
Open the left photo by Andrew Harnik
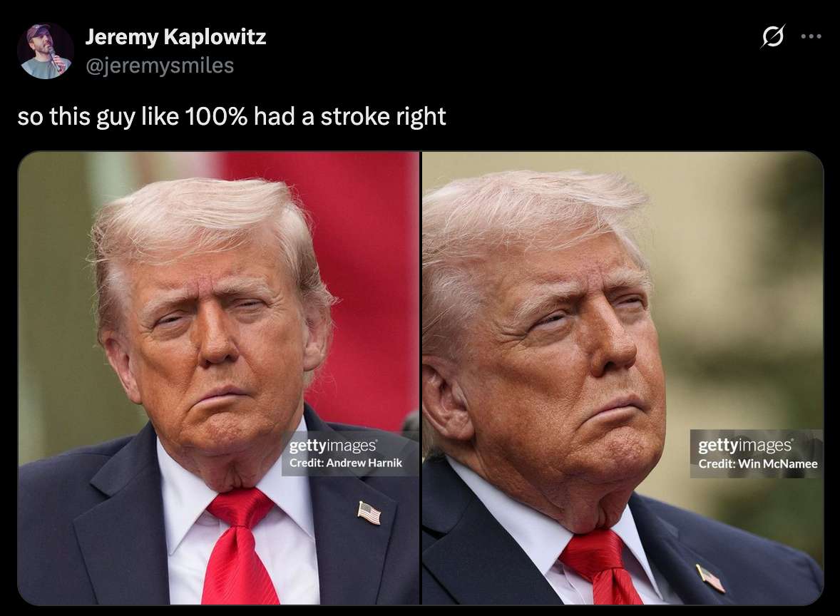219,378
